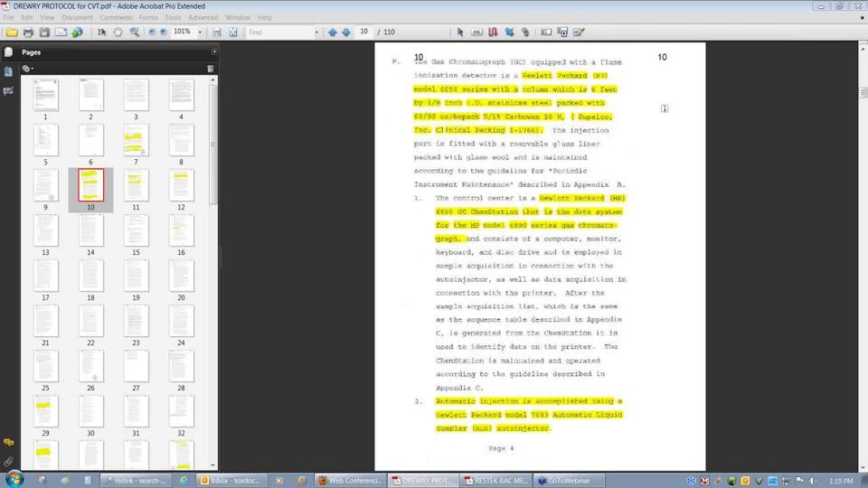
Task: Open the zoom level dropdown arrow
Action: pos(200,33)
